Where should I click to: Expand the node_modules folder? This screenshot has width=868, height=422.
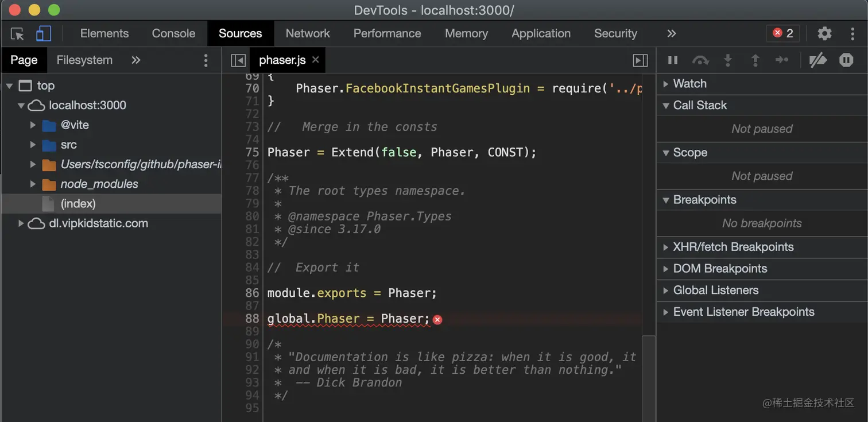click(x=33, y=184)
